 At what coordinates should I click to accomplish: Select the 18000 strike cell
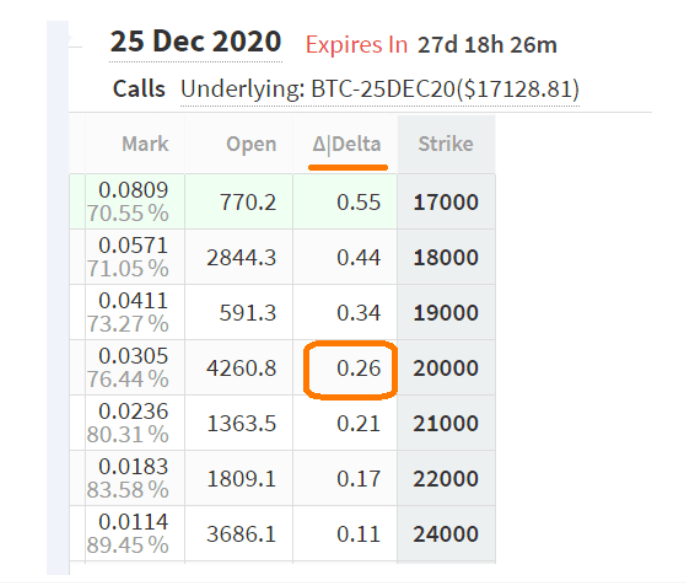click(x=446, y=257)
